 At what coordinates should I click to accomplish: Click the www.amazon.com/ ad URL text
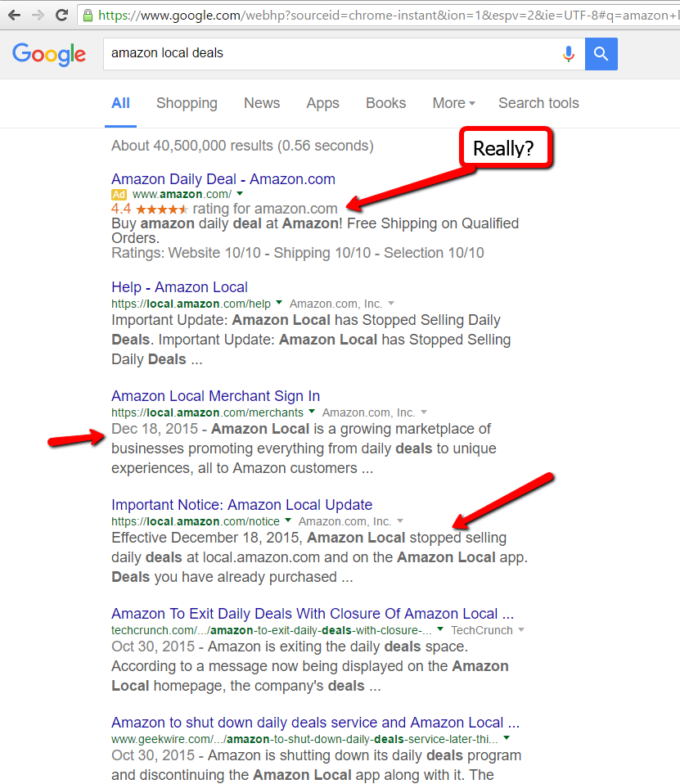tap(182, 194)
